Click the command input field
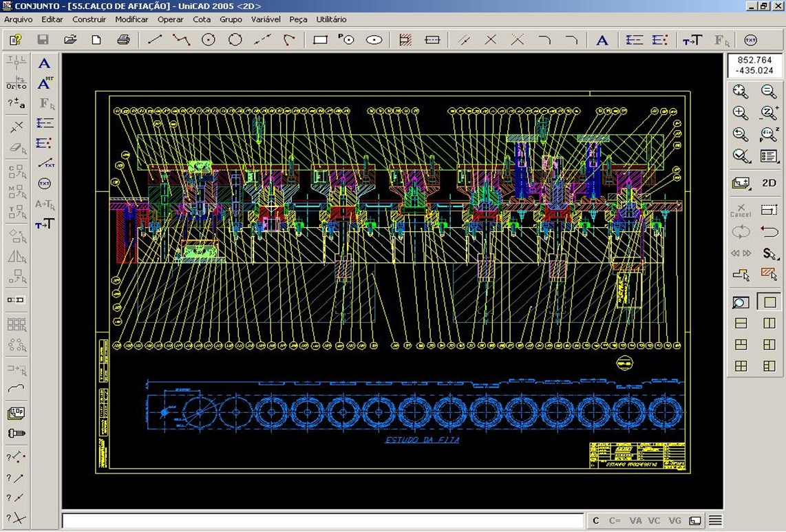This screenshot has width=786, height=532. point(323,521)
